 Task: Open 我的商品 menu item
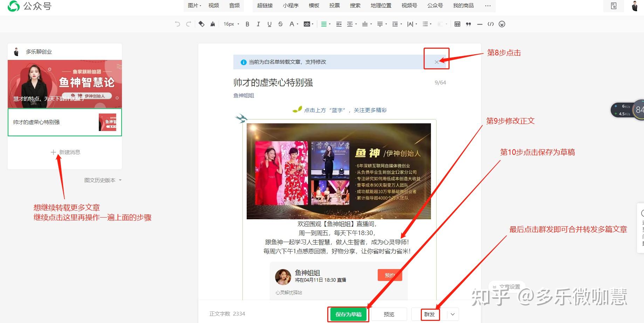pos(463,6)
